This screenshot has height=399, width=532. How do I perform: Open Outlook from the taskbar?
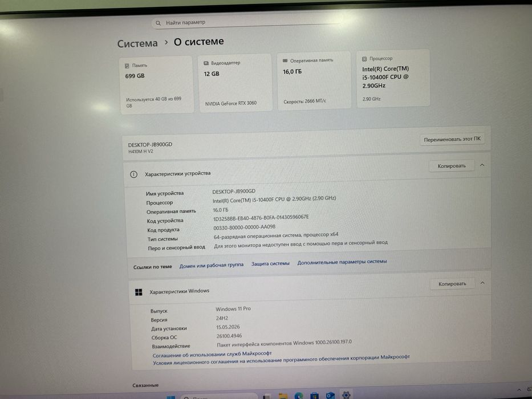[330, 395]
